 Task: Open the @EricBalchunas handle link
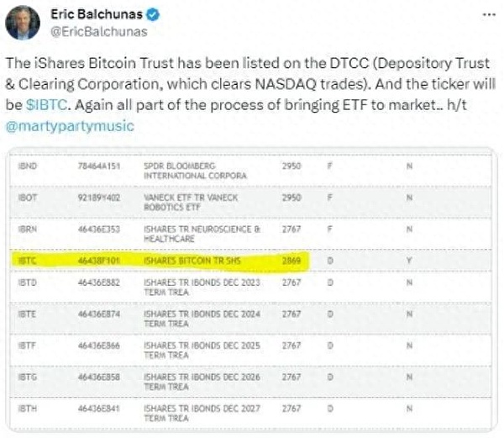93,32
